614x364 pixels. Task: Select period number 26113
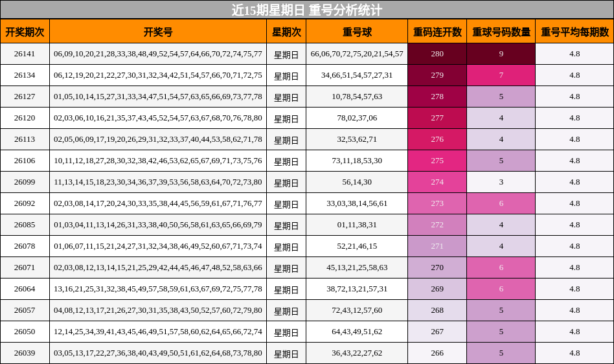[x=25, y=139]
